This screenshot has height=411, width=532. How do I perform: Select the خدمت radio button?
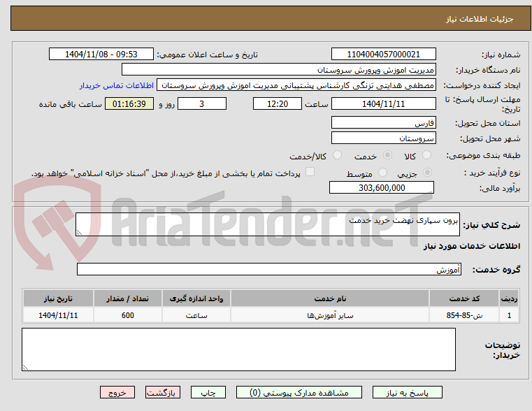(387, 155)
